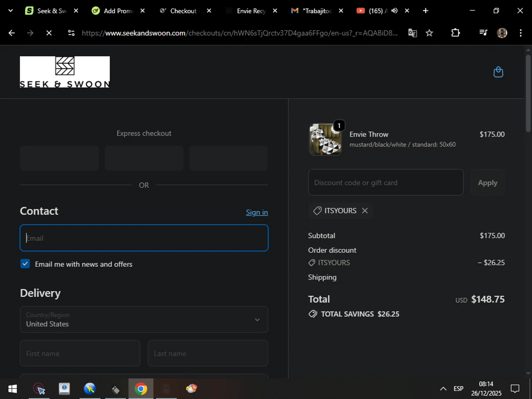Open a new browser tab
This screenshot has height=399, width=532.
(x=426, y=11)
